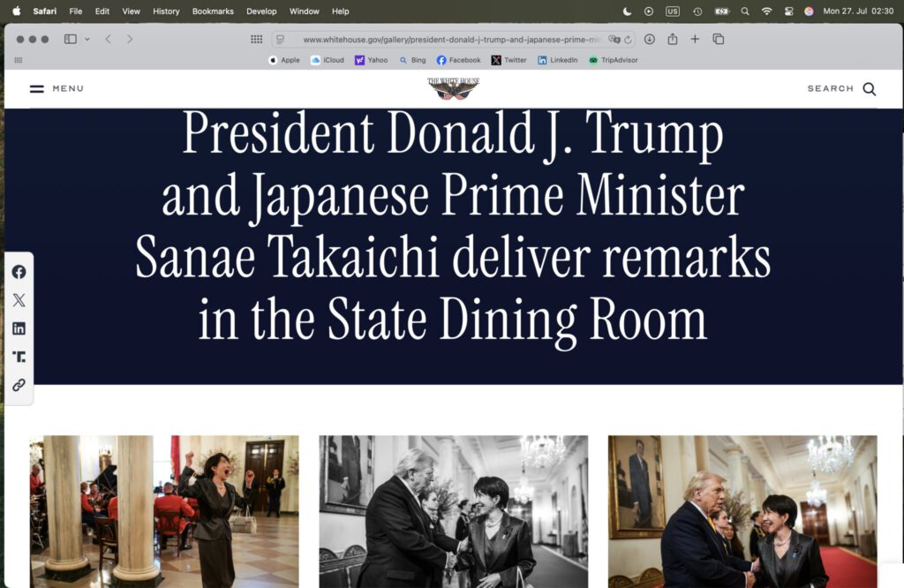The width and height of the screenshot is (904, 588).
Task: Share the gallery on X
Action: point(19,300)
